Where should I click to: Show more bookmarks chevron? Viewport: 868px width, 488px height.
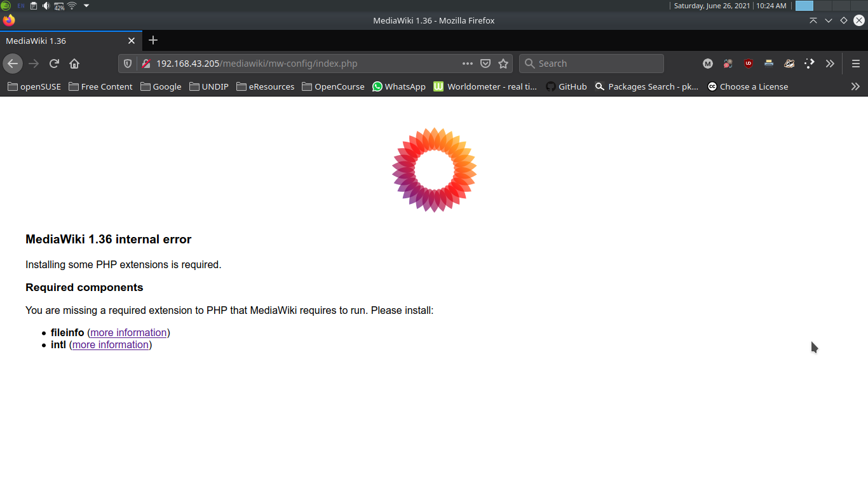pyautogui.click(x=855, y=86)
